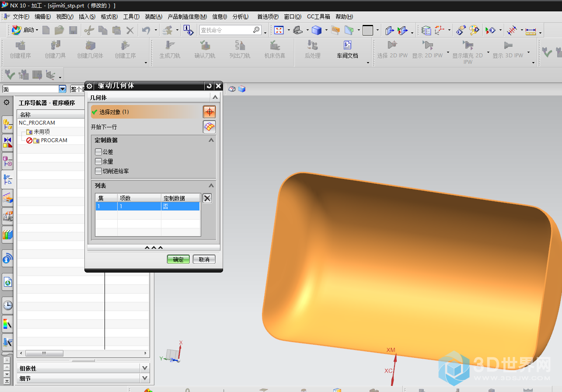Image resolution: width=562 pixels, height=392 pixels.
Task: Click the 名称 column header
Action: [51, 115]
